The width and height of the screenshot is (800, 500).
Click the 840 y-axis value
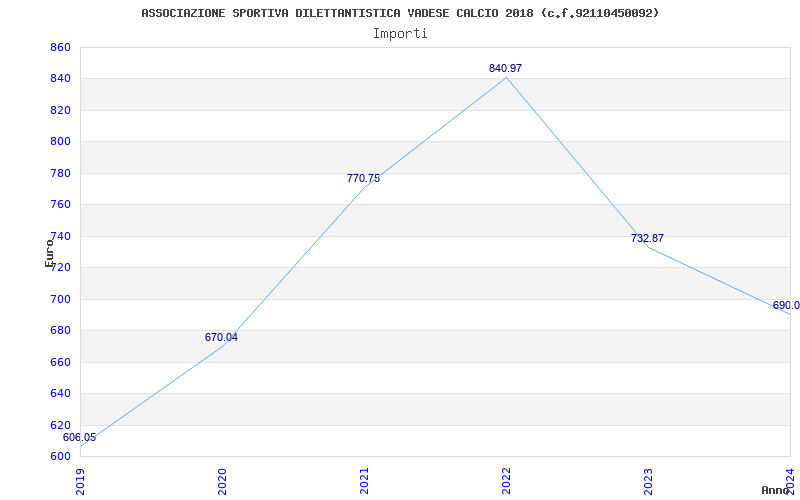60,79
